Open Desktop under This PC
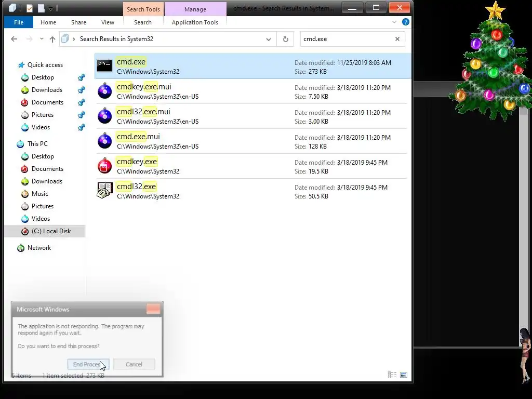Viewport: 532px width, 399px height. tap(43, 156)
